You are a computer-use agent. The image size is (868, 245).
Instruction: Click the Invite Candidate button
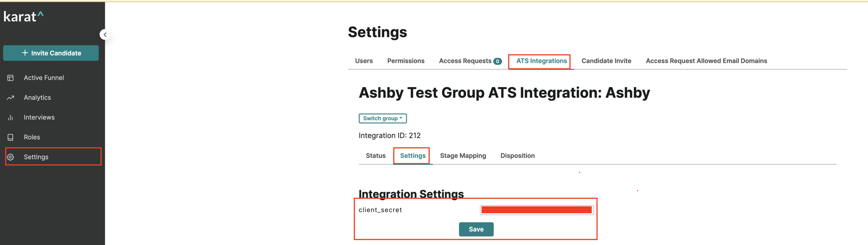pos(51,53)
